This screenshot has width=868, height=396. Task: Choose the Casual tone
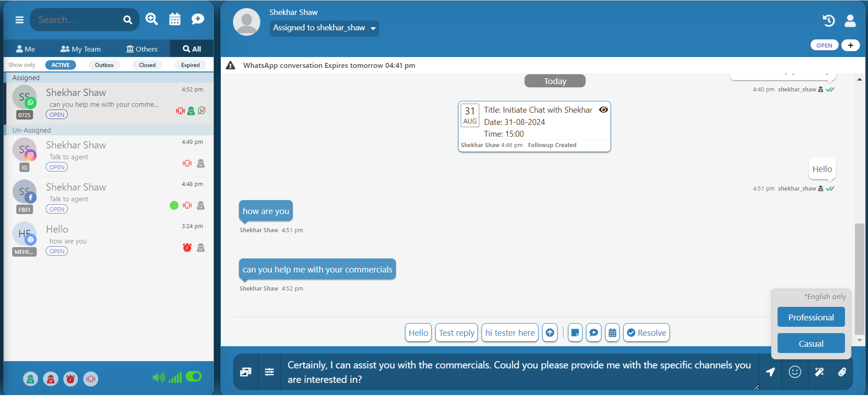click(811, 344)
